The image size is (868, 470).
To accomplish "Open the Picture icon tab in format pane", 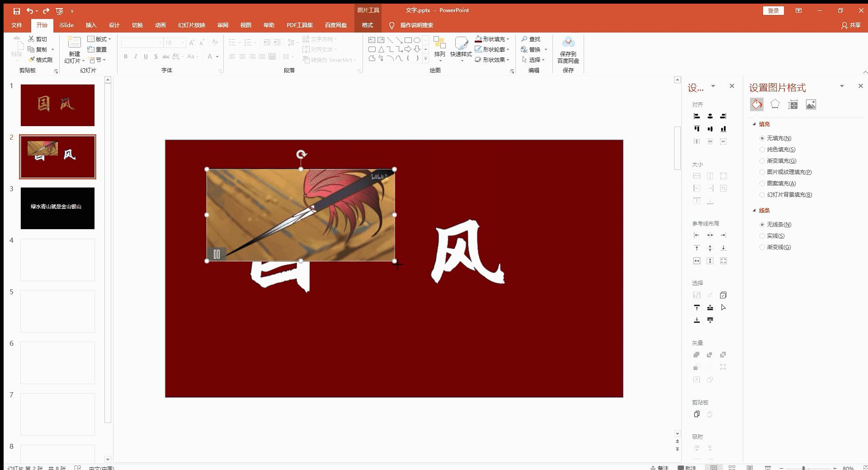I will click(x=811, y=104).
